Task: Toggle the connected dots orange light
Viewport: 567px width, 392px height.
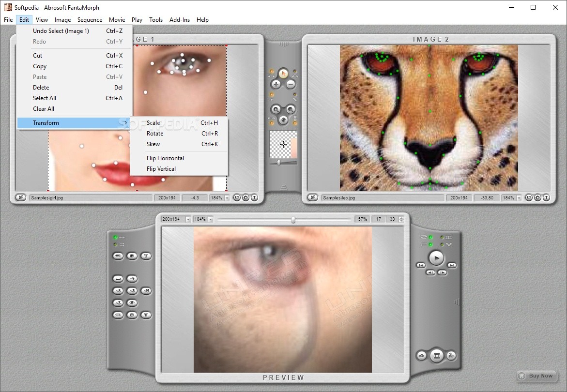Action: point(272,71)
